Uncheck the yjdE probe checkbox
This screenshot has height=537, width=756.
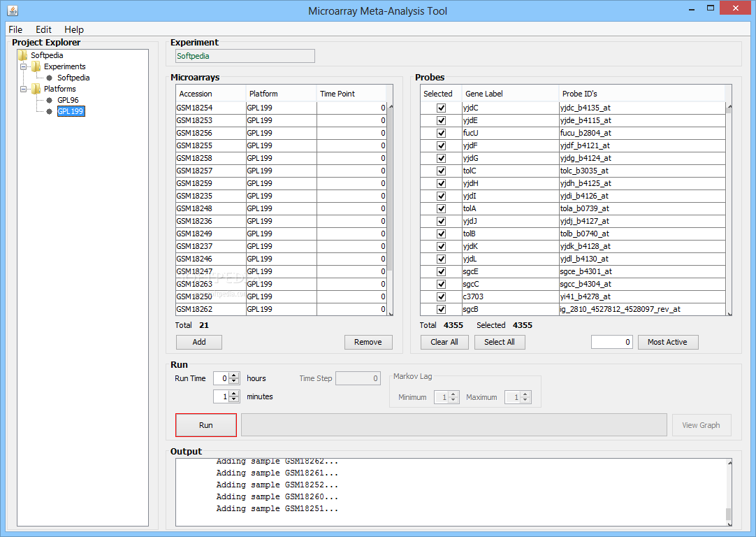pyautogui.click(x=441, y=121)
